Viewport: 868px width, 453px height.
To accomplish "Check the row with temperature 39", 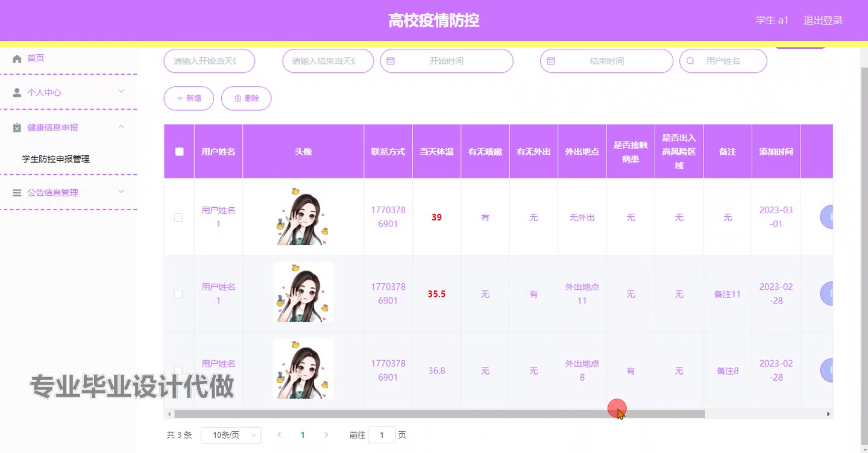I will (x=178, y=217).
